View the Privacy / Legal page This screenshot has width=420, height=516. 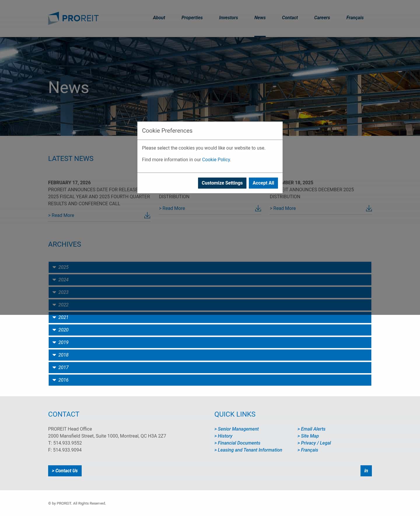tap(314, 443)
